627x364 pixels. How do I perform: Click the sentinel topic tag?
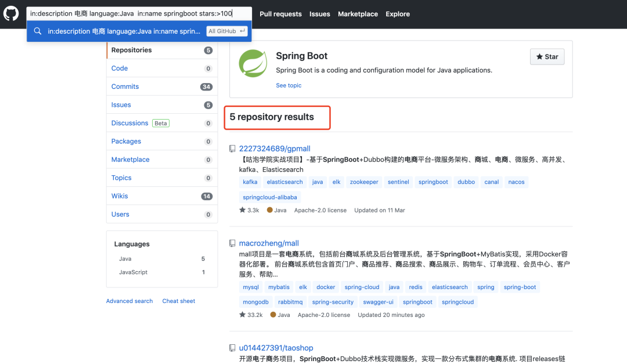(x=398, y=182)
